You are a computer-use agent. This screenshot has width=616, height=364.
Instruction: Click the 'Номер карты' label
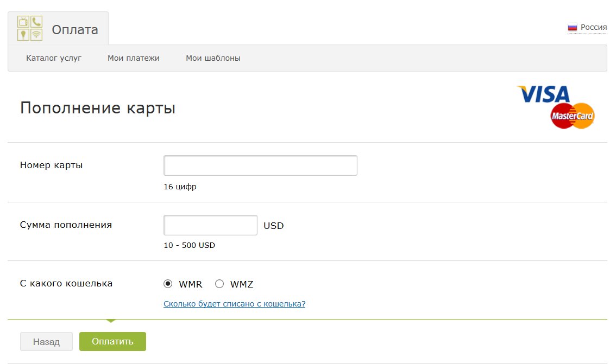point(52,165)
